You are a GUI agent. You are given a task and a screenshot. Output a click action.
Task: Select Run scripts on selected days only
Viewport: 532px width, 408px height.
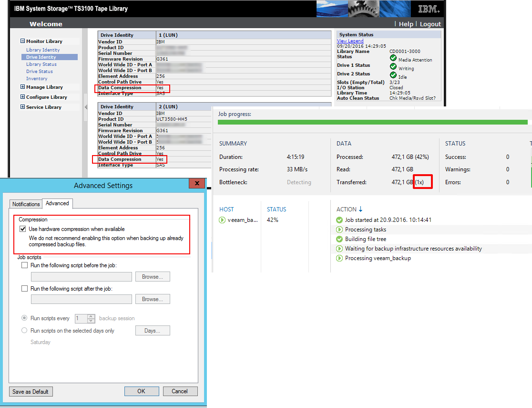coord(24,330)
